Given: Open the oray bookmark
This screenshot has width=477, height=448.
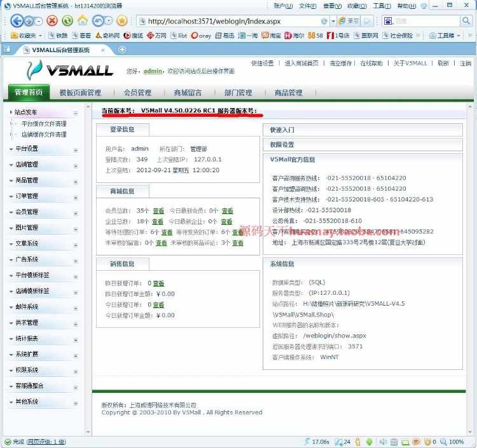Looking at the screenshot, I should click(x=201, y=36).
